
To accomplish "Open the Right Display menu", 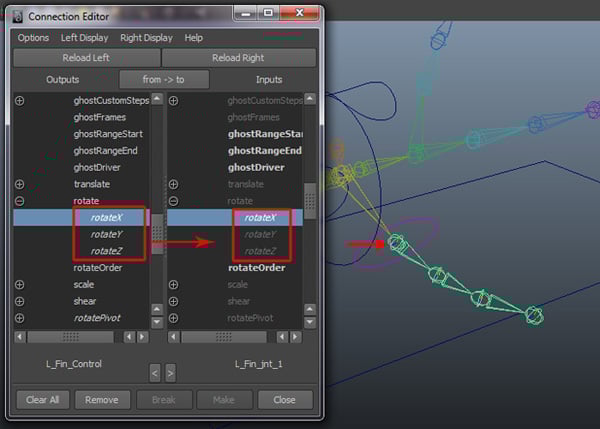I will [x=146, y=38].
